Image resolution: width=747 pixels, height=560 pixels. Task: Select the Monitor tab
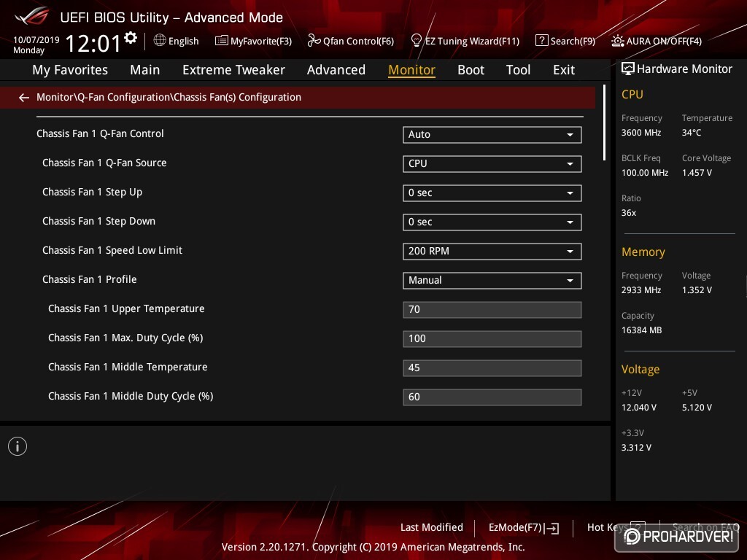[x=411, y=70]
